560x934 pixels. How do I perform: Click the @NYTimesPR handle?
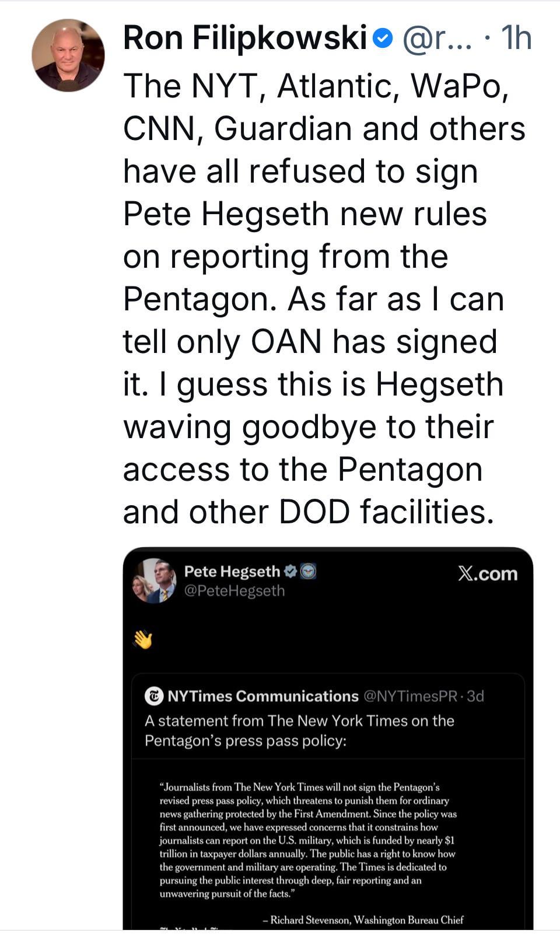click(x=410, y=696)
